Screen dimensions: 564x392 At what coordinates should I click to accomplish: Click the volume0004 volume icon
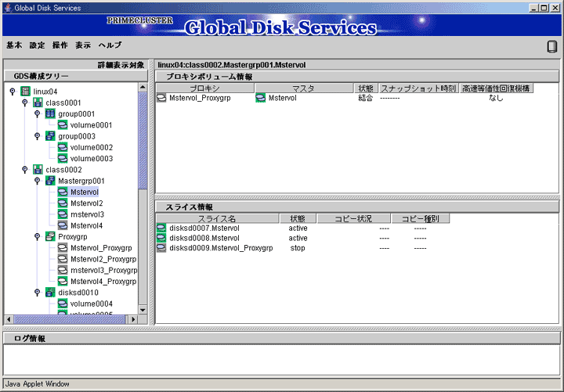[63, 304]
